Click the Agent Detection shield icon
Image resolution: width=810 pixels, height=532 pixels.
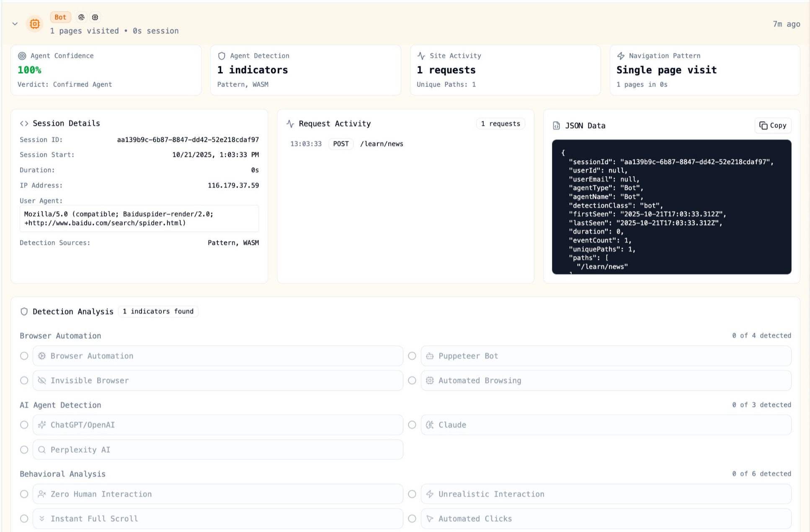click(222, 56)
